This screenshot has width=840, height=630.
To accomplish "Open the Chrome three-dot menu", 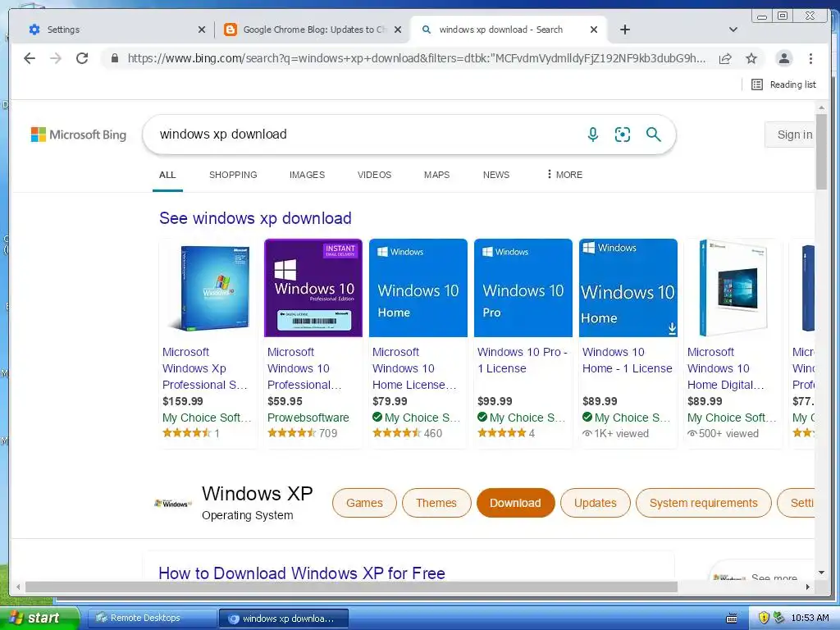I will pyautogui.click(x=810, y=58).
